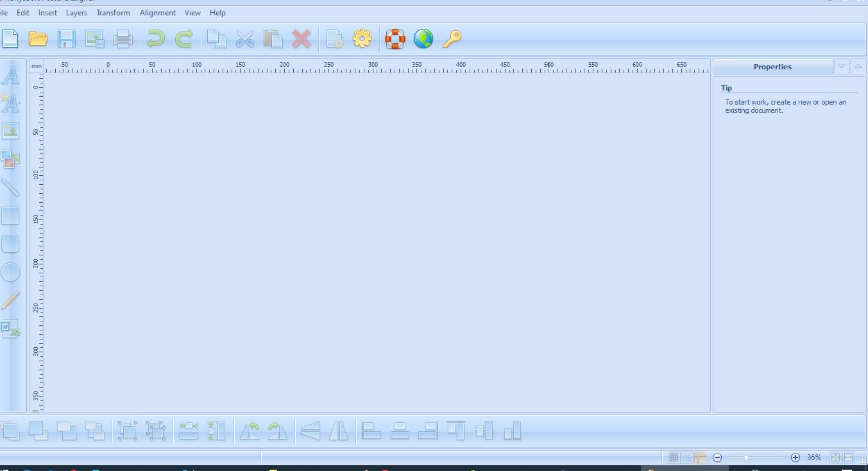Rotate the object right

pyautogui.click(x=278, y=431)
